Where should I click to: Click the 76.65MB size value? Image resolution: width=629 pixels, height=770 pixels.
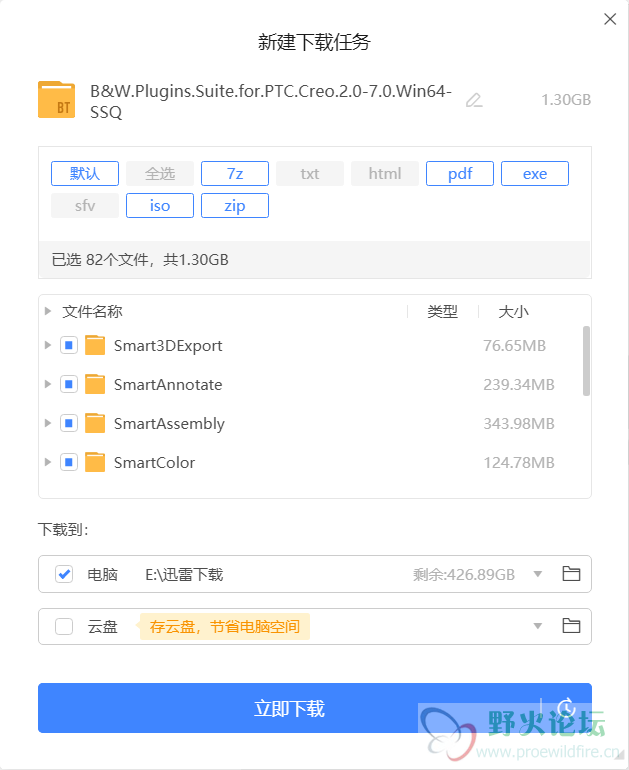[x=514, y=346]
